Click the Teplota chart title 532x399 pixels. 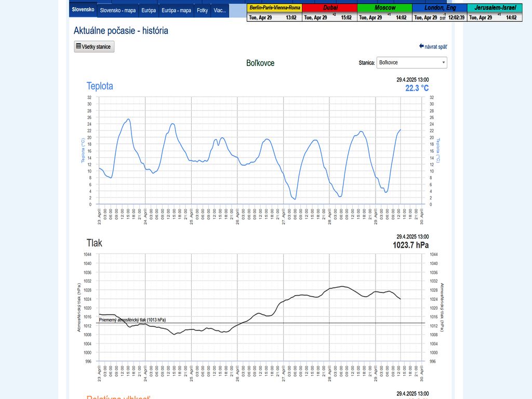(x=100, y=86)
